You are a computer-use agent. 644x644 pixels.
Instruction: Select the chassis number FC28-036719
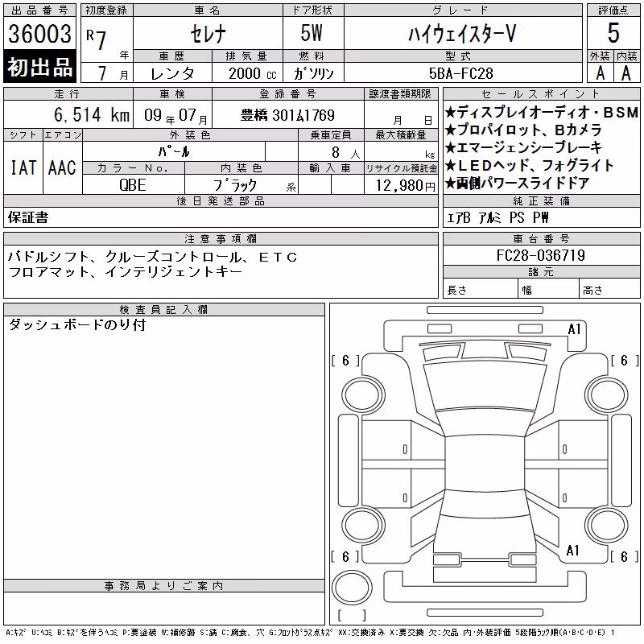[540, 255]
